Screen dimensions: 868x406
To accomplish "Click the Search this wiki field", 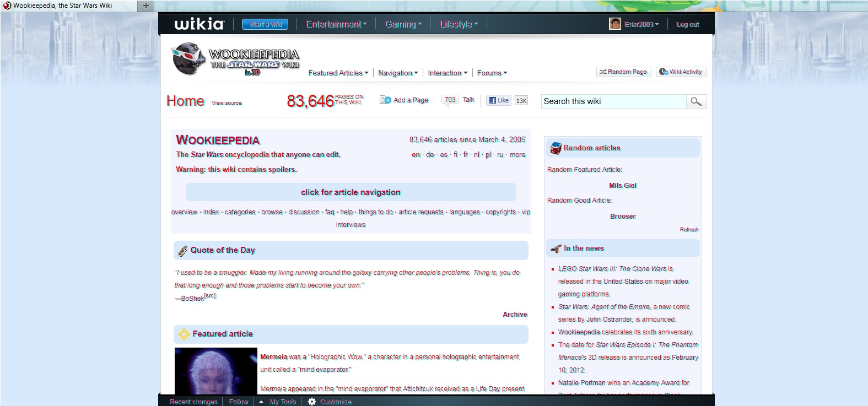I will pyautogui.click(x=613, y=101).
